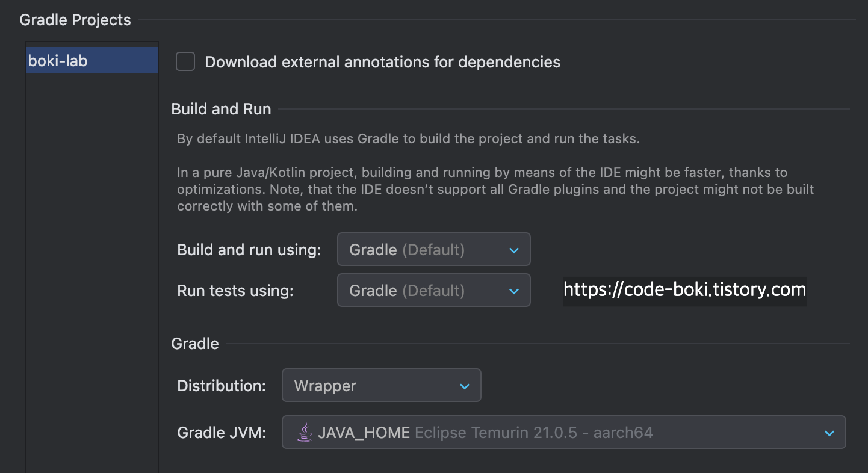
Task: Click the Java cup icon in Gradle JVM
Action: tap(305, 432)
